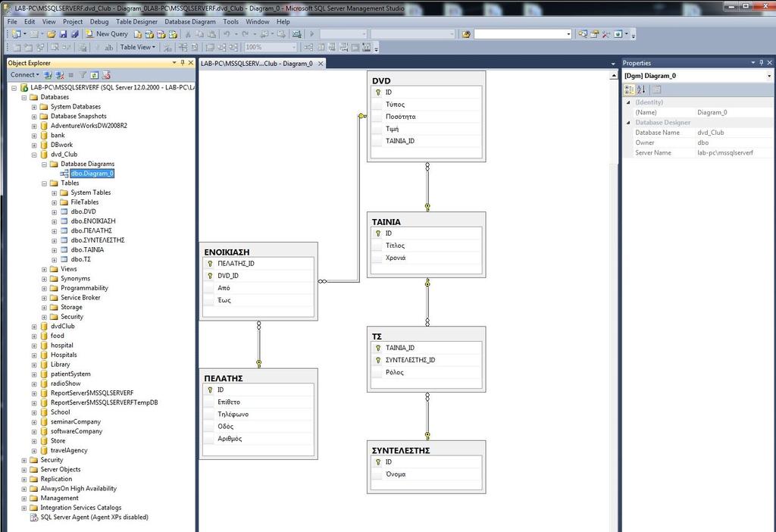Click the diagram scroll up arrow

[x=614, y=76]
